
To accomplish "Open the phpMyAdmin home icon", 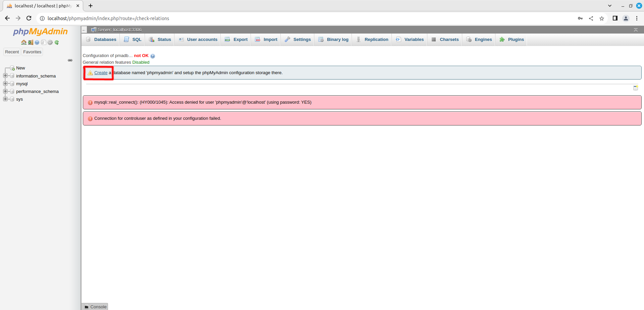I will (x=24, y=42).
